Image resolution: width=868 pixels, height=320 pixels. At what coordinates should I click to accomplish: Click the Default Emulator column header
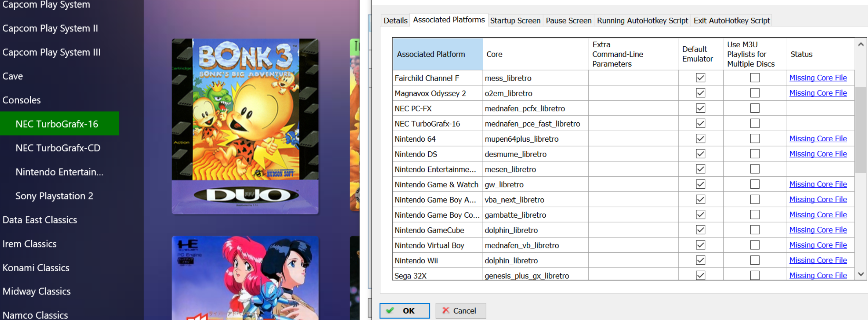pos(701,54)
